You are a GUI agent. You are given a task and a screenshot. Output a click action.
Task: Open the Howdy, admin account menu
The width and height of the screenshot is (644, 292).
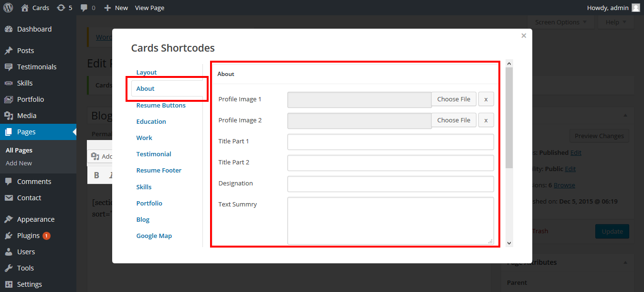[x=613, y=8]
